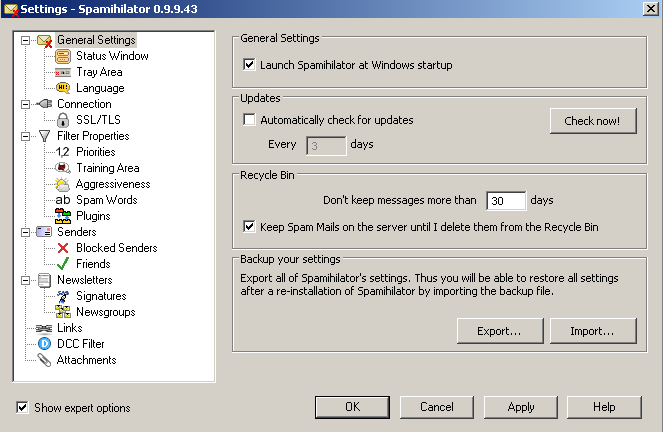Click the Tray Area icon
The image size is (663, 432).
tap(63, 72)
